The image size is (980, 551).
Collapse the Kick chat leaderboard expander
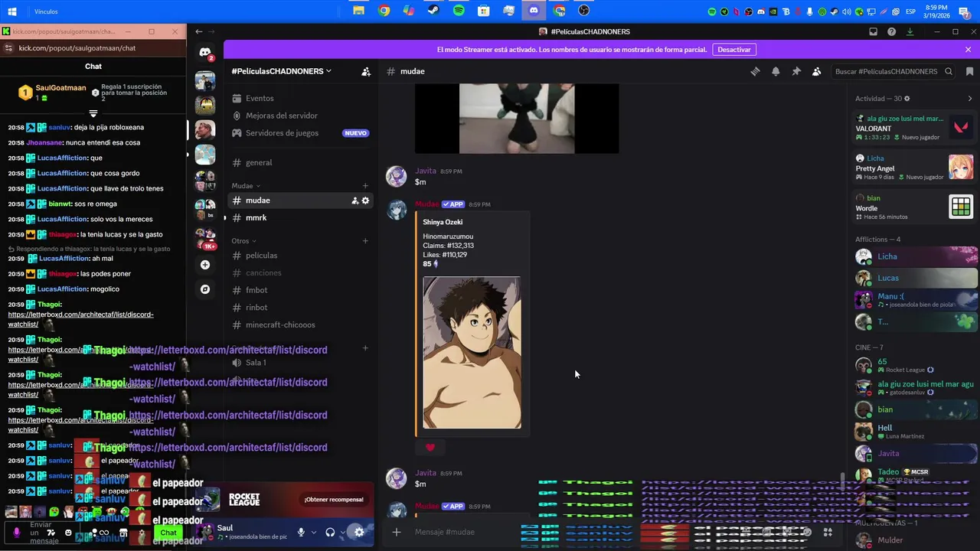pos(93,113)
